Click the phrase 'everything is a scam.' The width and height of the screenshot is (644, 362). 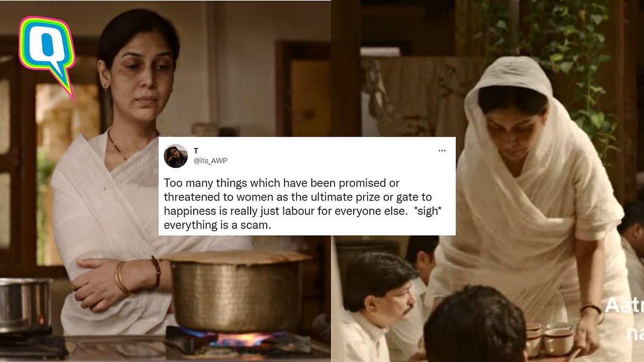click(x=217, y=226)
